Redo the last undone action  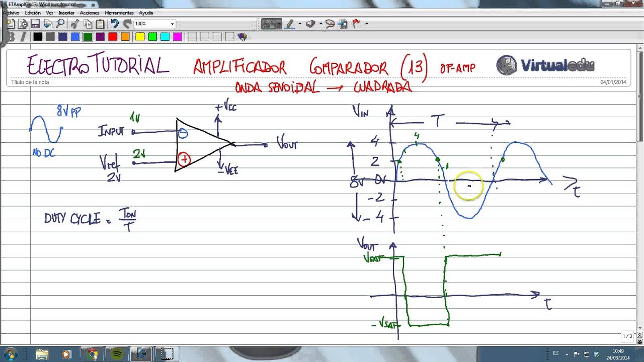(x=127, y=24)
